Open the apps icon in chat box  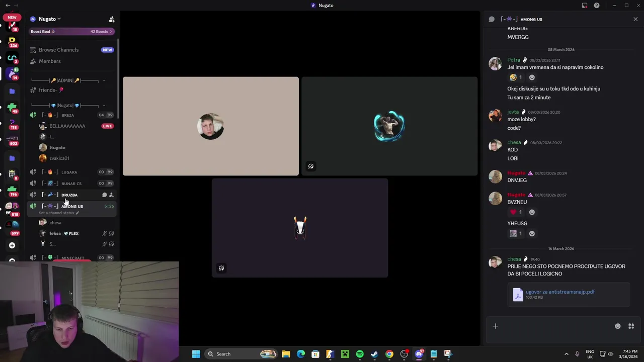point(631,326)
